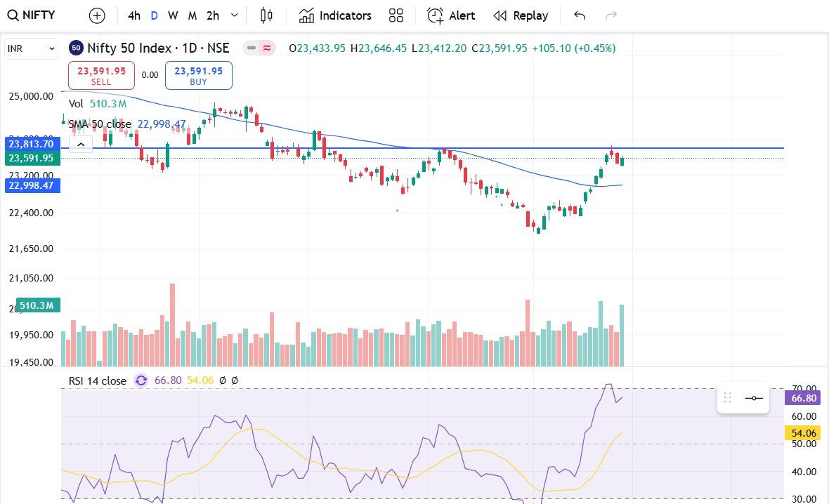This screenshot has height=504, width=829.
Task: Click the open value O23,433.95
Action: point(318,48)
